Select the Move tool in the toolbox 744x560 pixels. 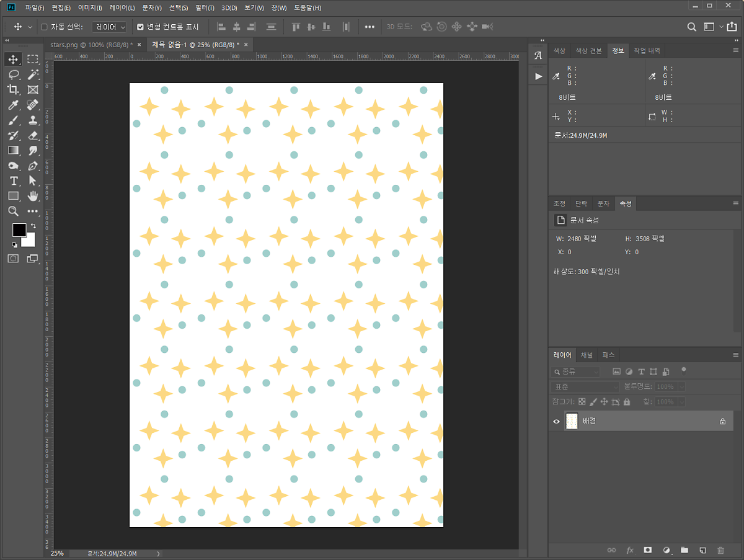pyautogui.click(x=13, y=60)
